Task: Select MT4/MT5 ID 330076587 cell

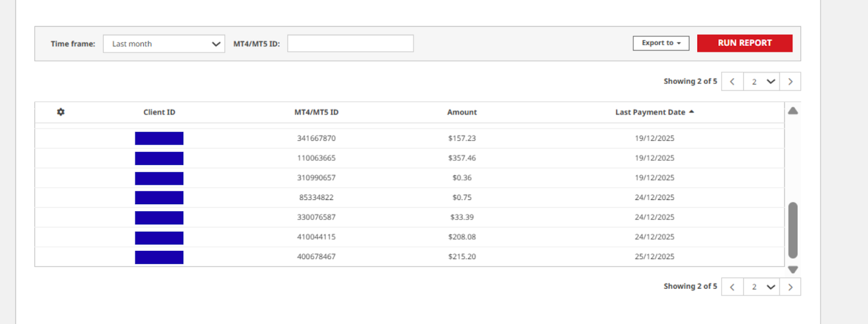Action: pyautogui.click(x=316, y=217)
